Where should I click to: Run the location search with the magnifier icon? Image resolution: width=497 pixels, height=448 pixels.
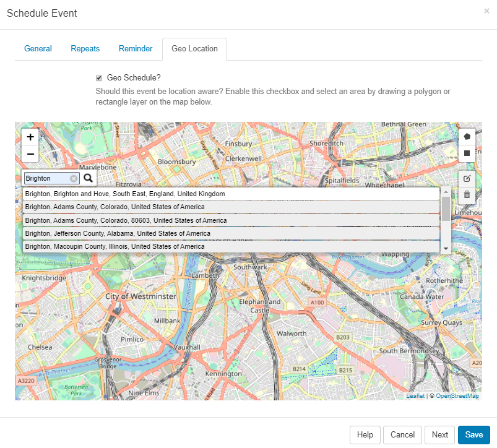[89, 178]
